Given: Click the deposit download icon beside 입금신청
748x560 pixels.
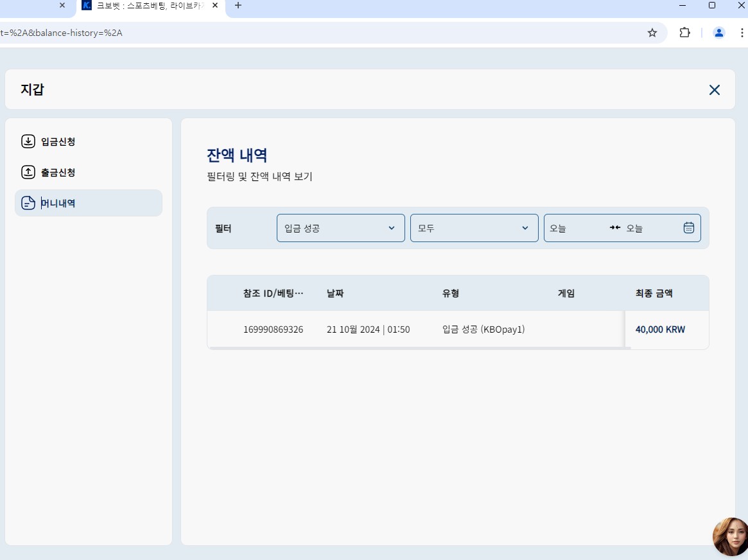Looking at the screenshot, I should 28,142.
